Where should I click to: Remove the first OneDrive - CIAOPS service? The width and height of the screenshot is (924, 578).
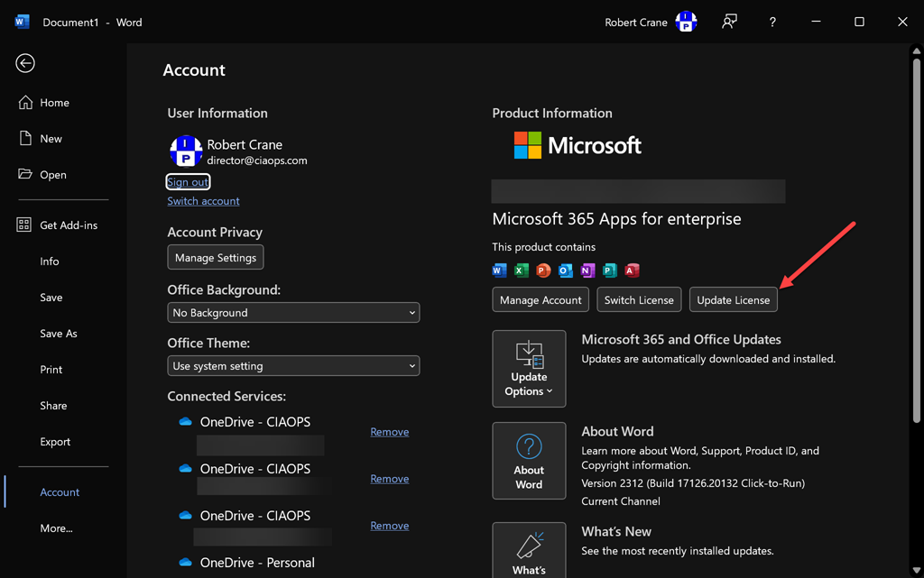coord(389,432)
